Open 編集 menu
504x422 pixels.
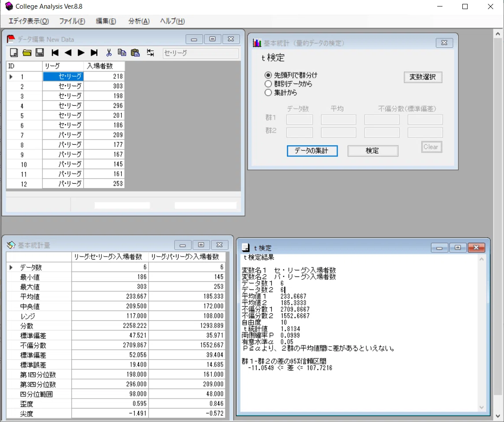(106, 21)
